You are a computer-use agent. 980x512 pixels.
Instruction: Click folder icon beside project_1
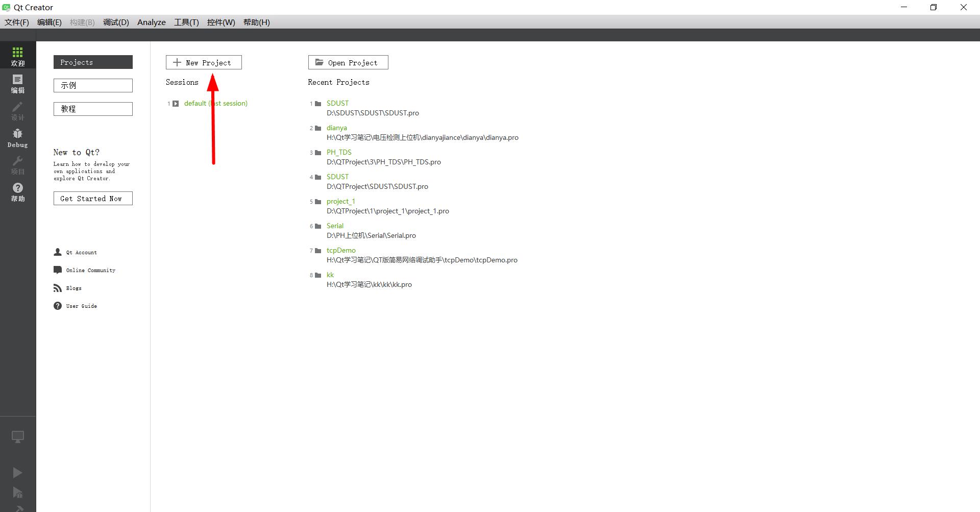click(x=318, y=202)
